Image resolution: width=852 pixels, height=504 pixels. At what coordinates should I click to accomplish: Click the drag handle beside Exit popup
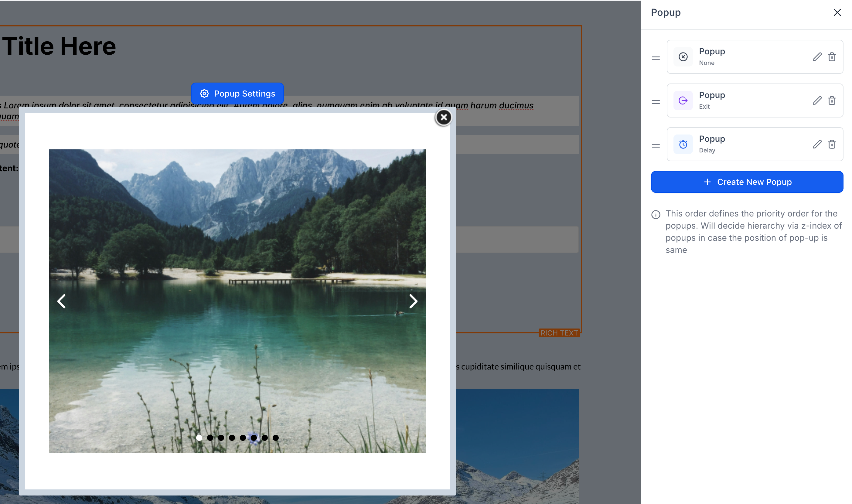coord(655,102)
